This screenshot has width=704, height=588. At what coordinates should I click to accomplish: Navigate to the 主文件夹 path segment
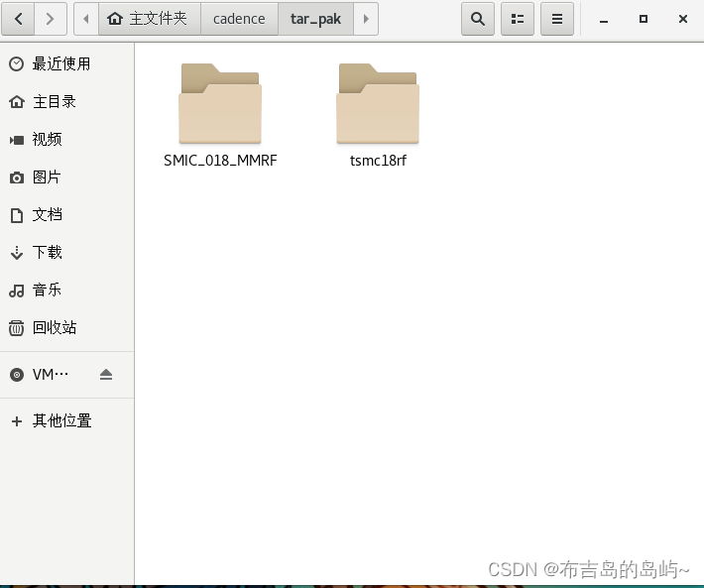pos(148,19)
